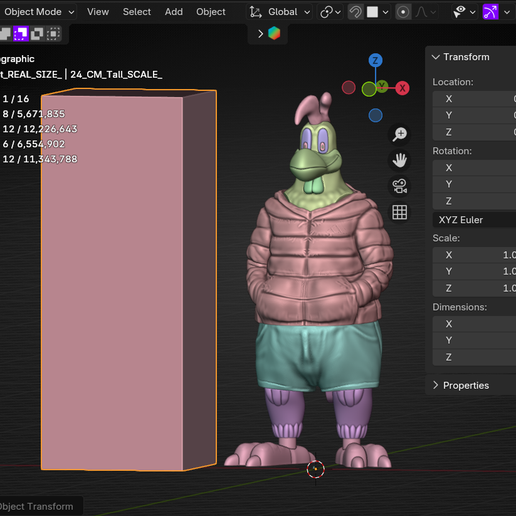Click the red X axis gizmo handle

(402, 88)
